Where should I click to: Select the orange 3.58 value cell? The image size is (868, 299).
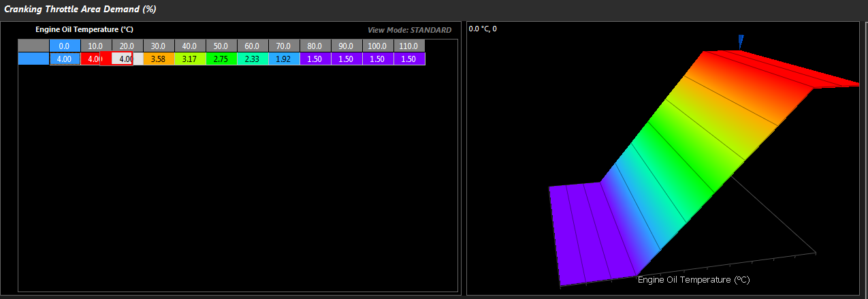(159, 59)
